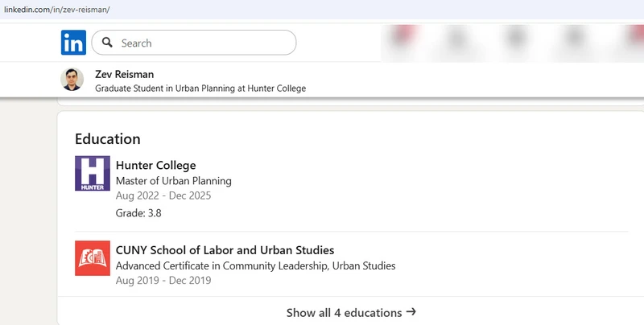
Task: Open CUNY School of Labor and Urban Studies
Action: click(225, 250)
